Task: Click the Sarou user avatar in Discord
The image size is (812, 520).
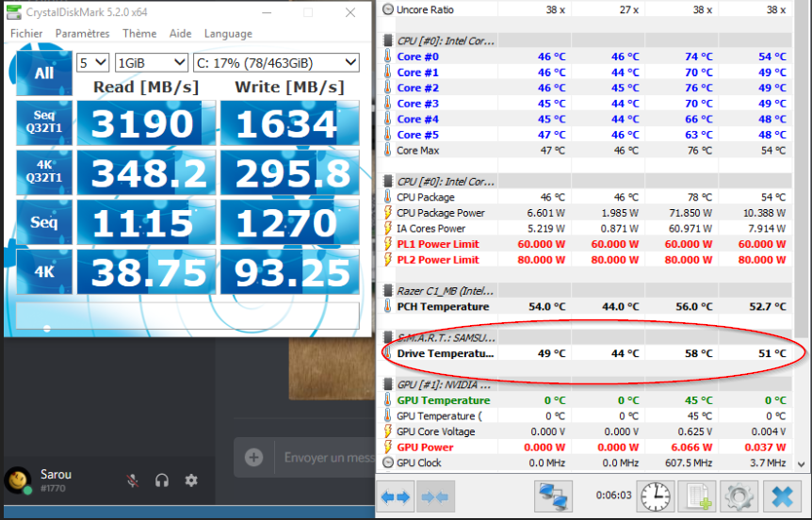Action: (18, 479)
